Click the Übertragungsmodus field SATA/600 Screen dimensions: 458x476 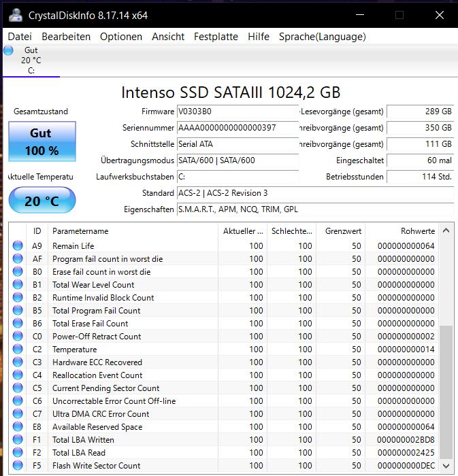click(x=238, y=160)
